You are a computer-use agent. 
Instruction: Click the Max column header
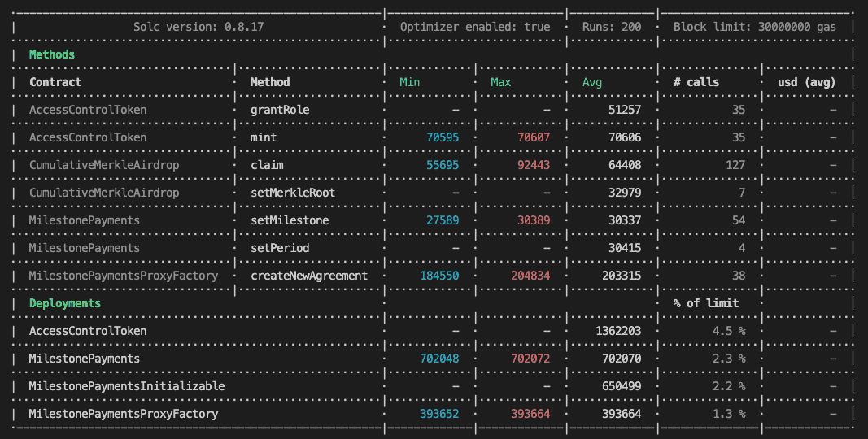click(x=500, y=82)
